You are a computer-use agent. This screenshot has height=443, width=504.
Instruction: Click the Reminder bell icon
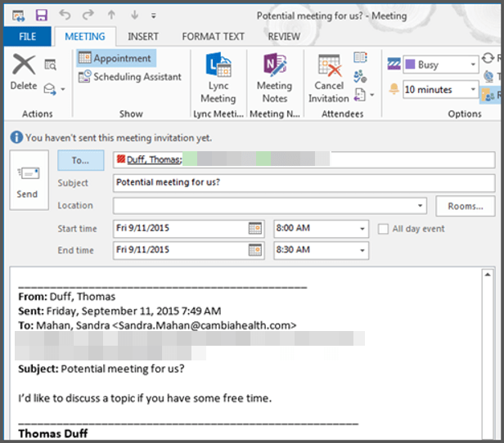click(394, 89)
